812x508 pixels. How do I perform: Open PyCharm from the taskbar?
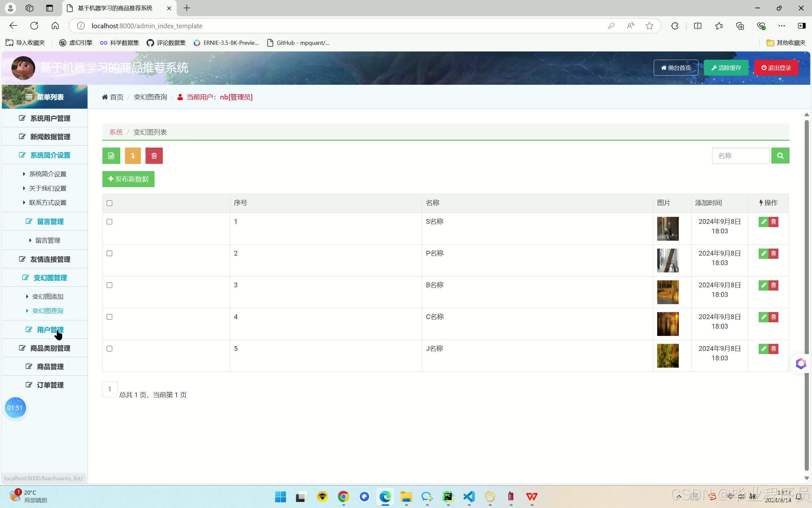coord(448,497)
